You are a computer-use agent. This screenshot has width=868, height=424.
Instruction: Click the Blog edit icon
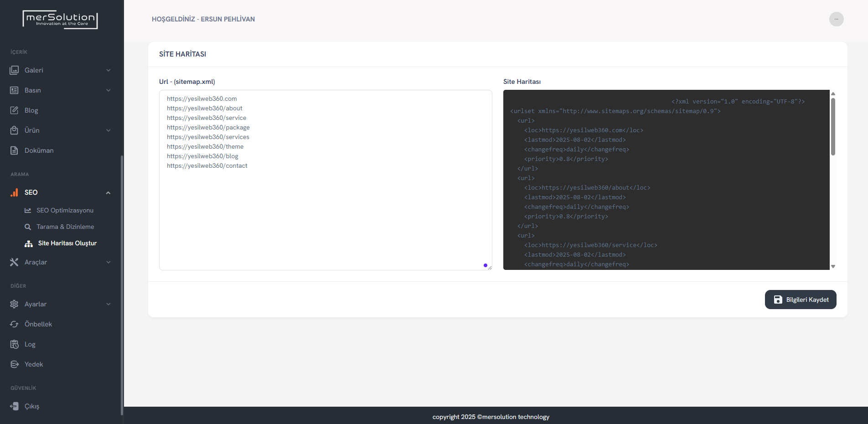point(14,110)
